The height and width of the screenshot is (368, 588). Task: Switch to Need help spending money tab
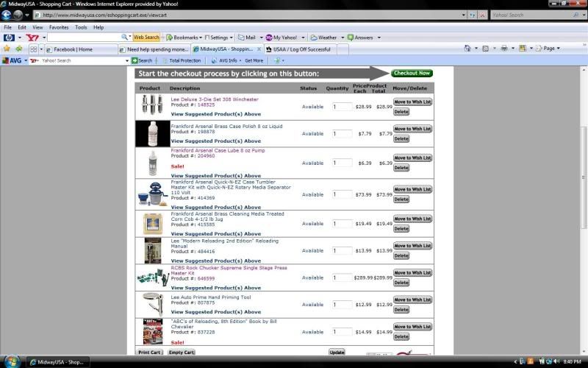point(154,49)
